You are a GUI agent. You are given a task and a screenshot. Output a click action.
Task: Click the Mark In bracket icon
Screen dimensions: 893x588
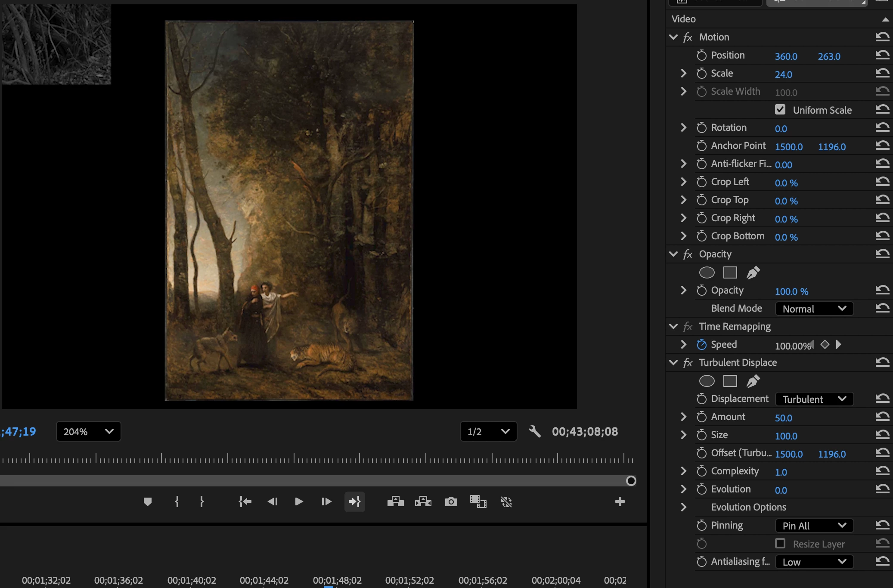[x=177, y=501]
